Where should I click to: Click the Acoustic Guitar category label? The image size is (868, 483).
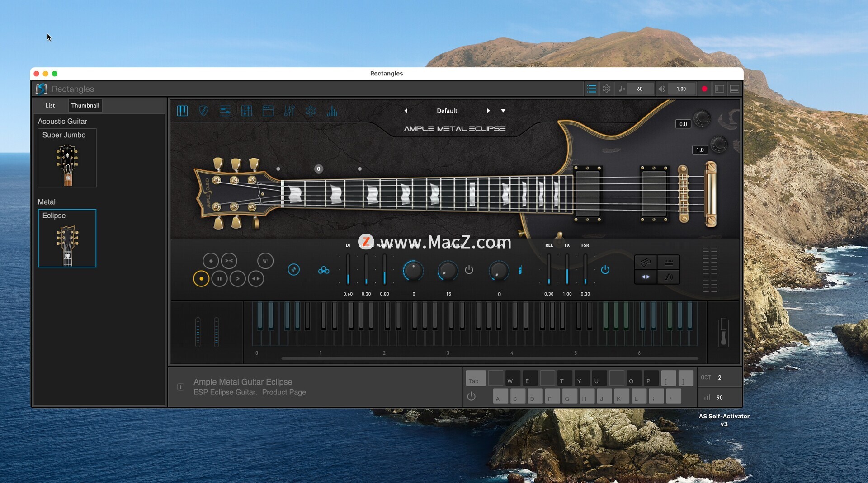click(62, 121)
